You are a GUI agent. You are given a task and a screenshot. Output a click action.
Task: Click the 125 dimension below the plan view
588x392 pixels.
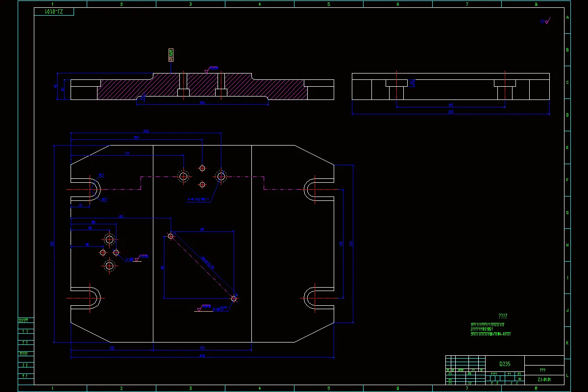[x=112, y=348]
